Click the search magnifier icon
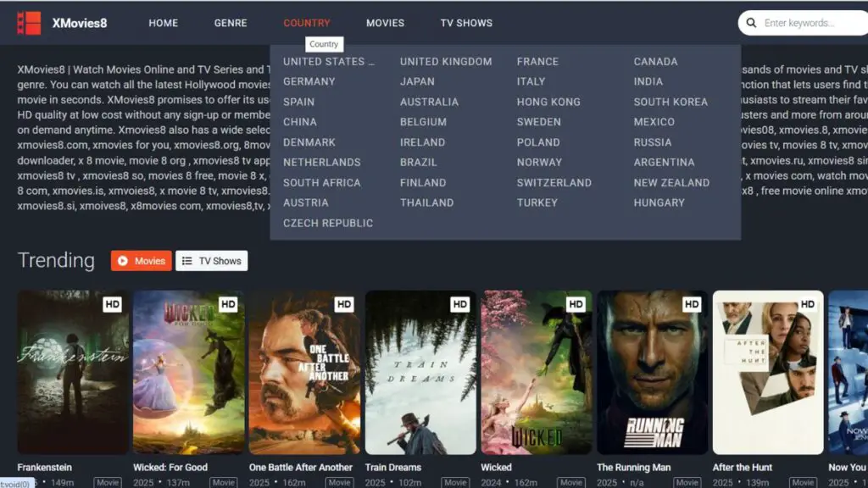Screen dimensions: 868x488 [751, 23]
